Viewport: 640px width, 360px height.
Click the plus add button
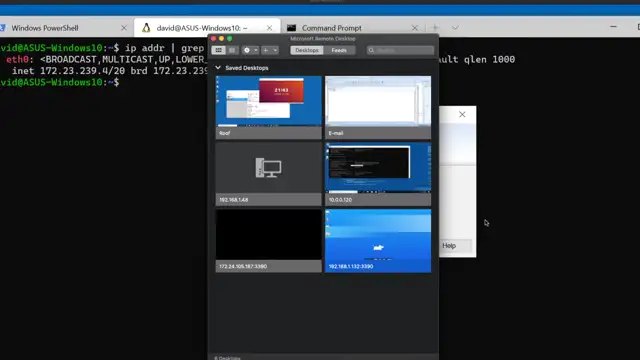[x=266, y=50]
